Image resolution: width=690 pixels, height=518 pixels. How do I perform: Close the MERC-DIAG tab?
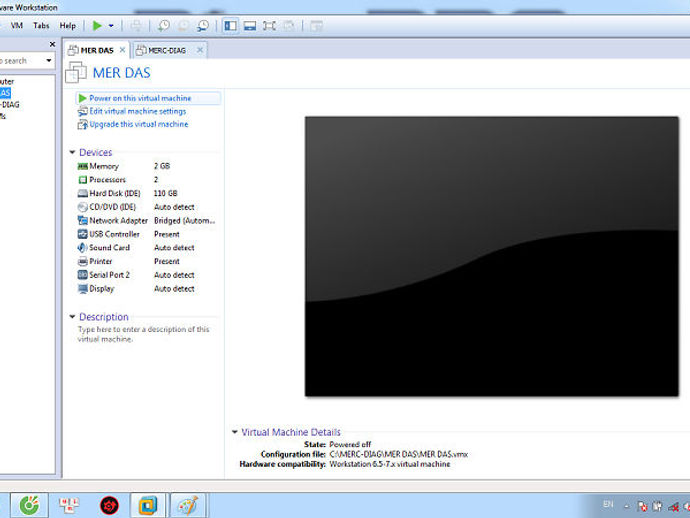coord(200,50)
